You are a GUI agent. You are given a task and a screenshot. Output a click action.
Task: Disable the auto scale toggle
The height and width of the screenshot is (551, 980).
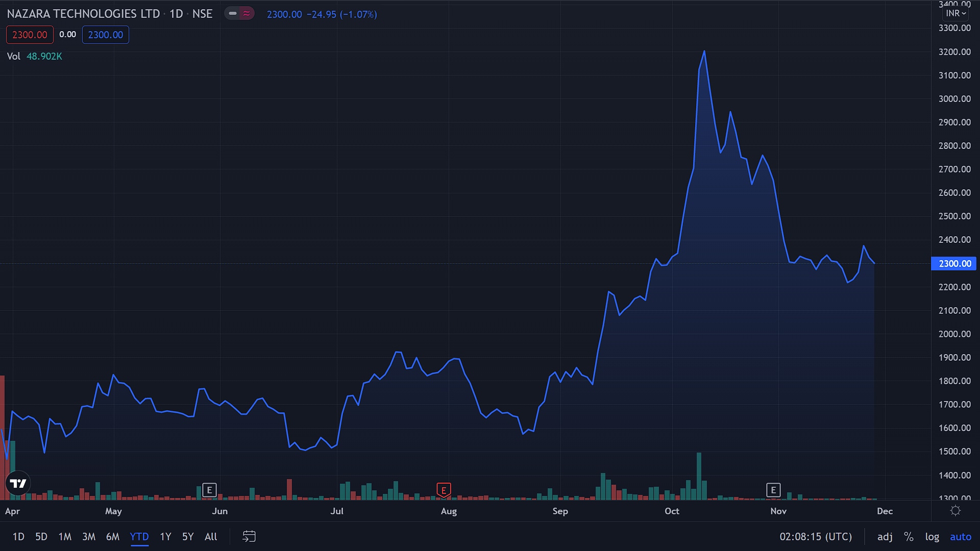(x=960, y=537)
